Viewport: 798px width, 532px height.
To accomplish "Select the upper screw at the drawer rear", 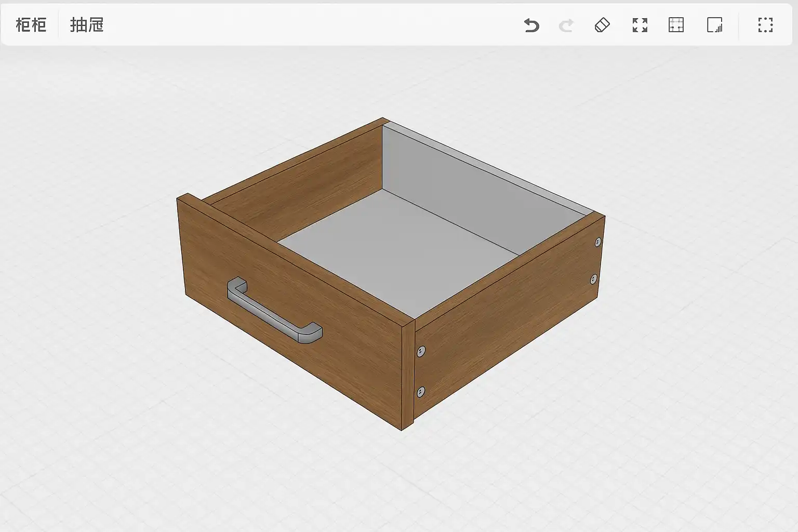I will point(598,242).
